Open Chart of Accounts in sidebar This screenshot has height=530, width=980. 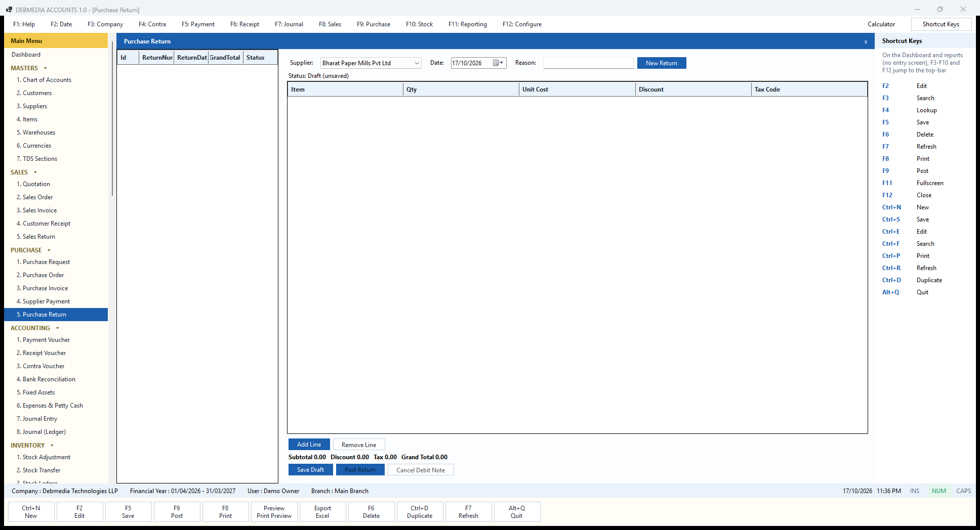(56, 80)
